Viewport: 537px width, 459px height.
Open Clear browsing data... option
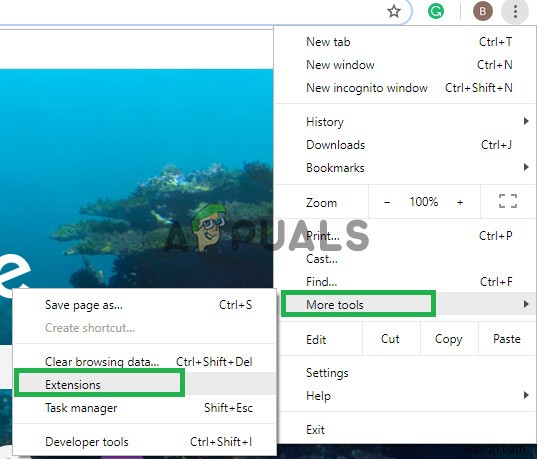coord(145,362)
